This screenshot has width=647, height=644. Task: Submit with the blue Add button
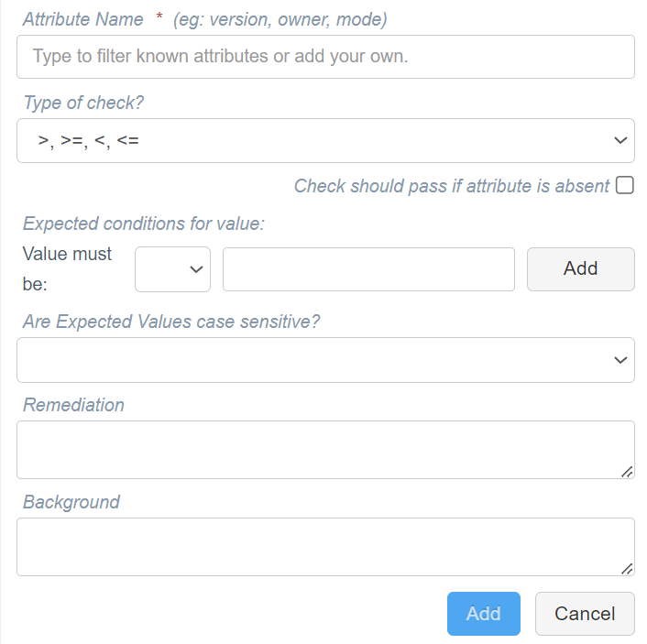pyautogui.click(x=483, y=614)
